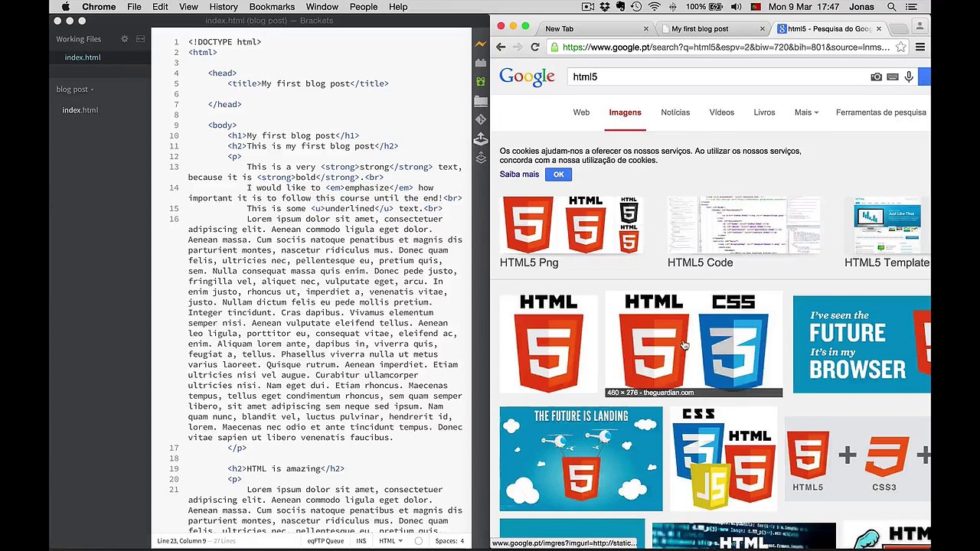Go back in Chrome
The image size is (980, 551).
point(501,47)
